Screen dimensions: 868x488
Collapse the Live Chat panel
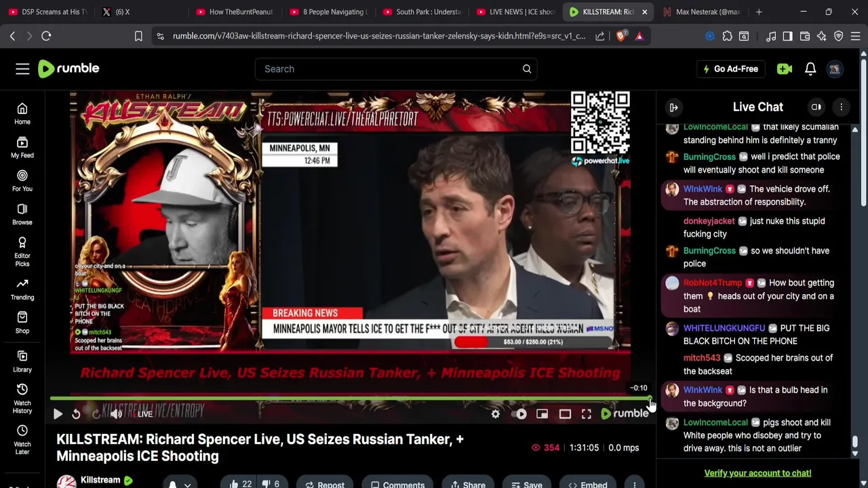click(x=674, y=107)
